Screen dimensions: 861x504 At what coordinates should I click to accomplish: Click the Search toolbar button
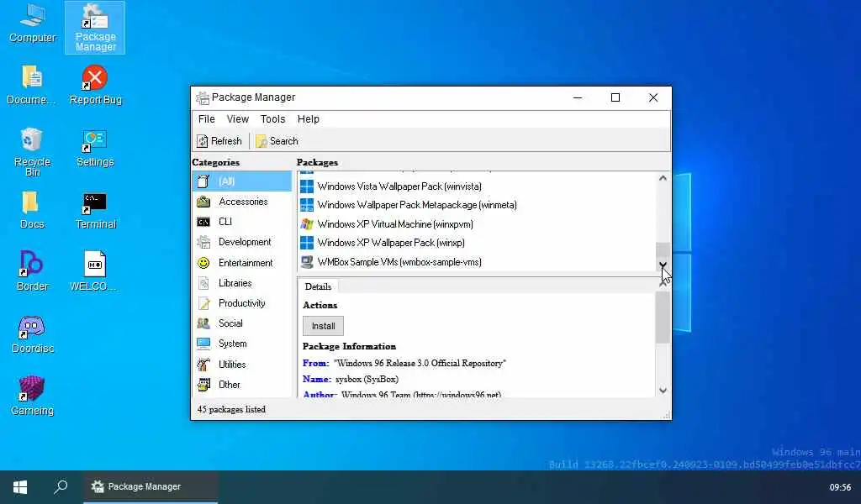click(x=277, y=141)
